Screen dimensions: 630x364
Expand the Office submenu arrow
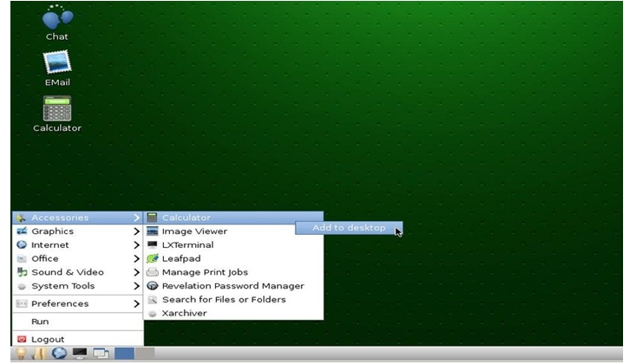(x=136, y=258)
